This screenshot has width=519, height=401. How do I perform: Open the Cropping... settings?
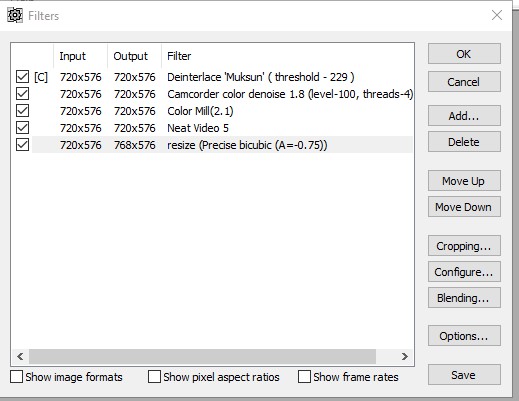click(464, 246)
